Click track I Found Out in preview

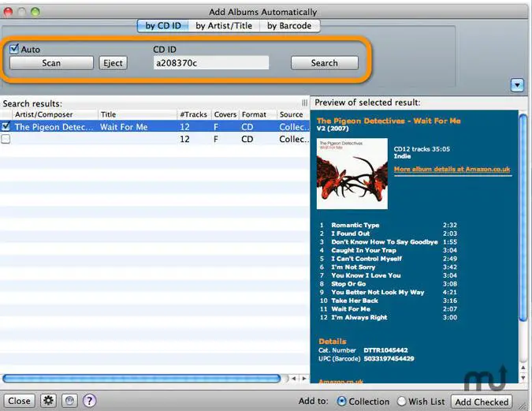pos(351,234)
